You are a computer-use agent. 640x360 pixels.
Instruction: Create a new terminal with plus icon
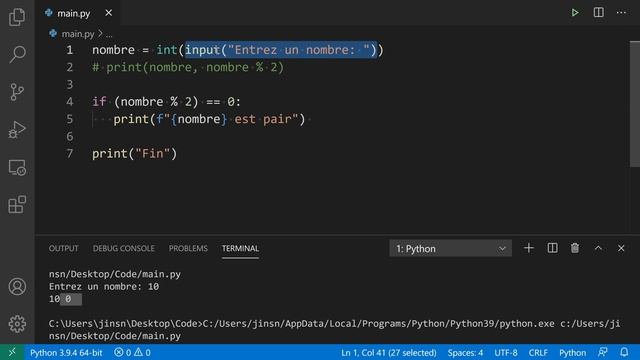tap(529, 248)
